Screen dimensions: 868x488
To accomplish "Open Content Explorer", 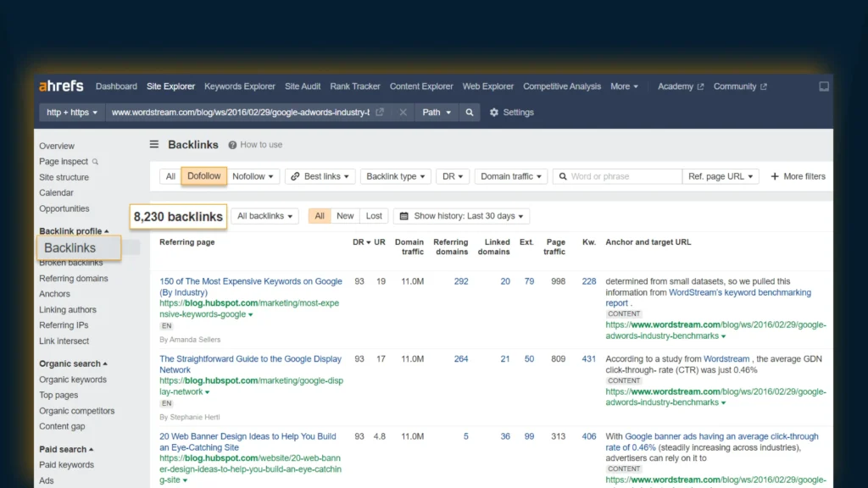I will [x=421, y=86].
